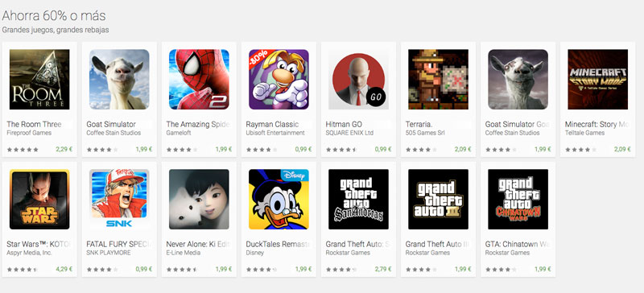Image resolution: width=644 pixels, height=293 pixels.
Task: Open the FATAL FURY SPECIAL SNK icon
Action: (119, 200)
